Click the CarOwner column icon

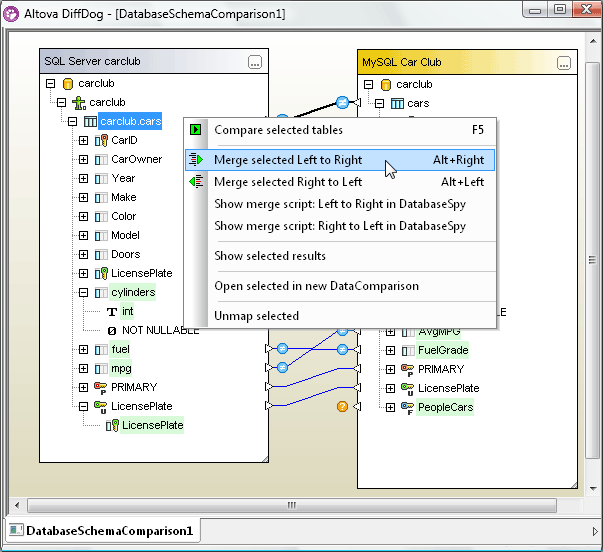101,160
